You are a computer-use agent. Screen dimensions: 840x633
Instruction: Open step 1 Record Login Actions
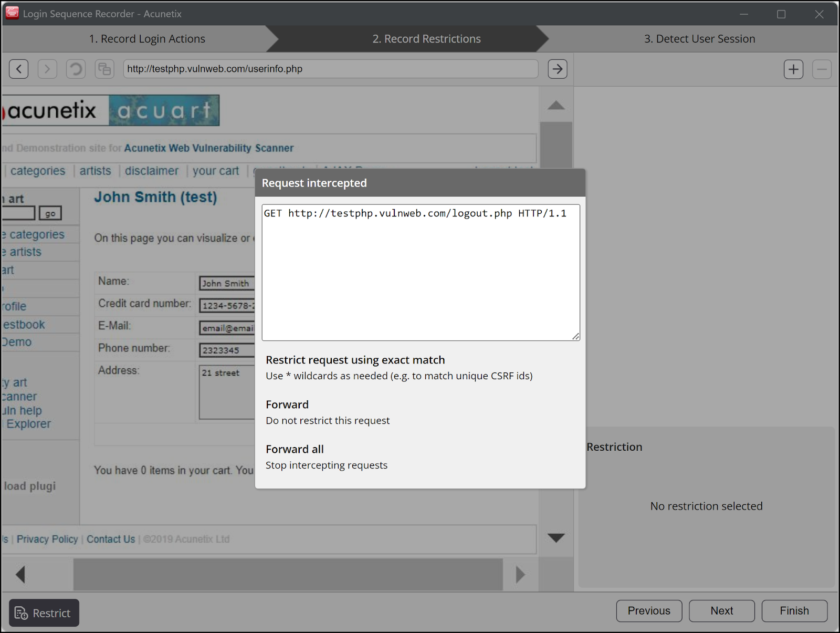click(147, 39)
